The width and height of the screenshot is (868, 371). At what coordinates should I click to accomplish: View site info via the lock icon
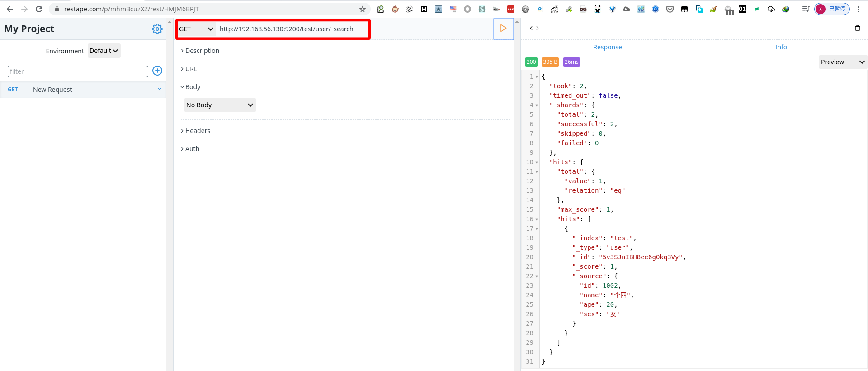(x=57, y=9)
